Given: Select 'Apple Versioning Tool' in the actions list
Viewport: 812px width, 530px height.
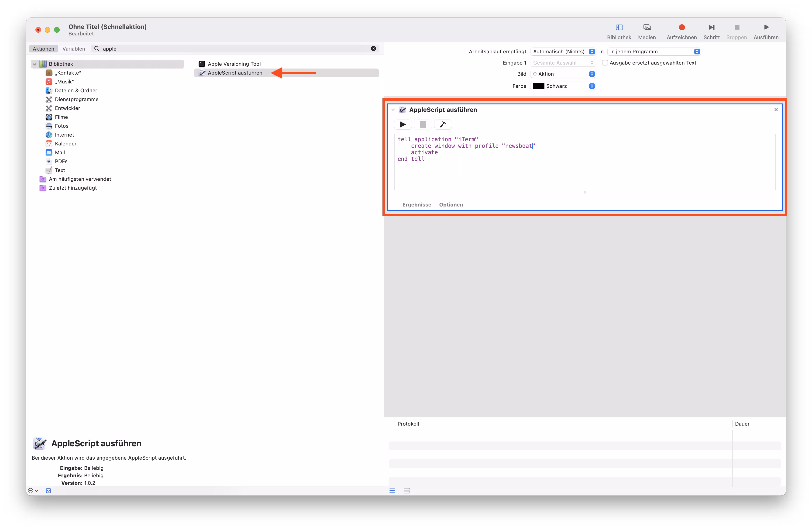Looking at the screenshot, I should (x=234, y=64).
